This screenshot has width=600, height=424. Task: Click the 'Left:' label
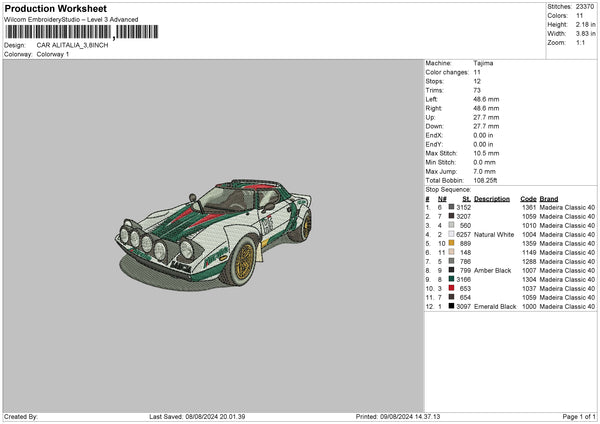coord(431,99)
